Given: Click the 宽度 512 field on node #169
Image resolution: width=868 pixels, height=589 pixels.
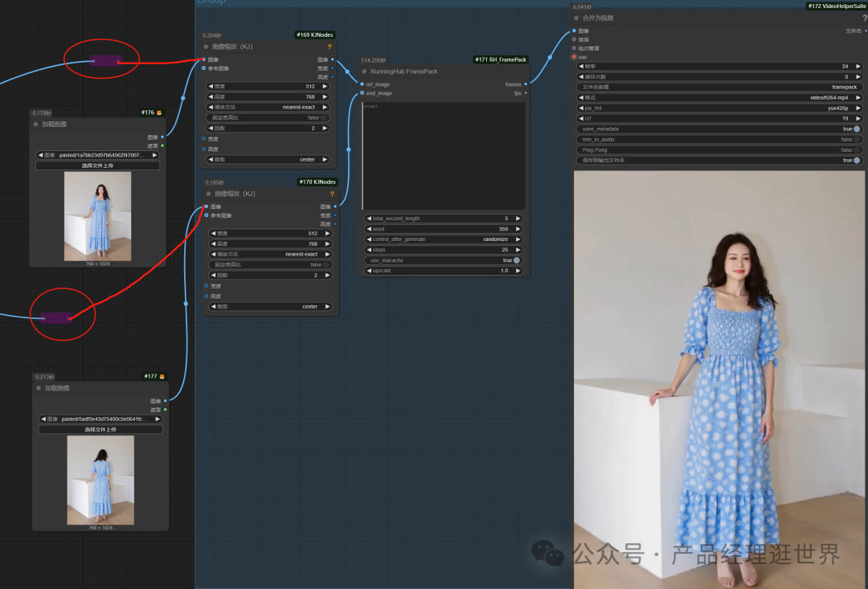Looking at the screenshot, I should pyautogui.click(x=268, y=86).
